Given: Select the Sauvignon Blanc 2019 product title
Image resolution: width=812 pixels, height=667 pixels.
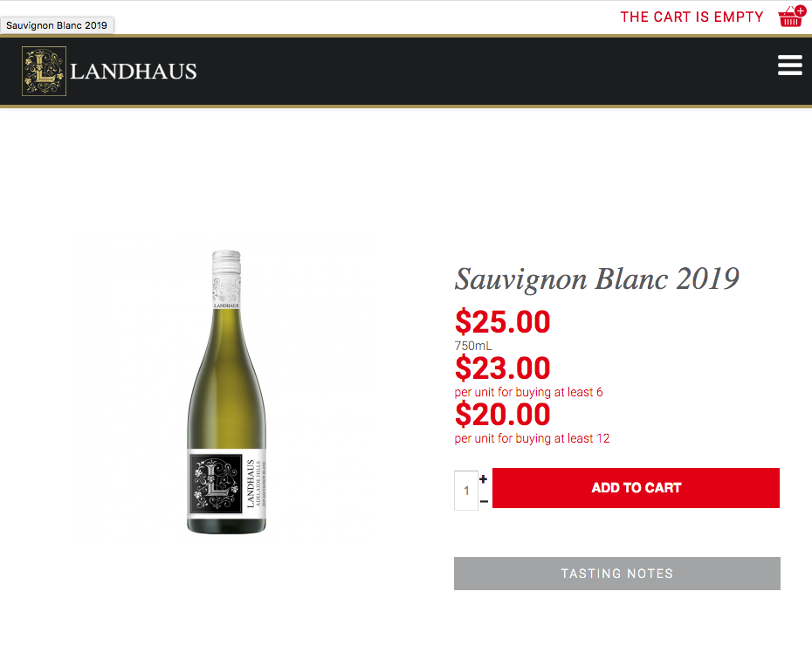Looking at the screenshot, I should 596,279.
